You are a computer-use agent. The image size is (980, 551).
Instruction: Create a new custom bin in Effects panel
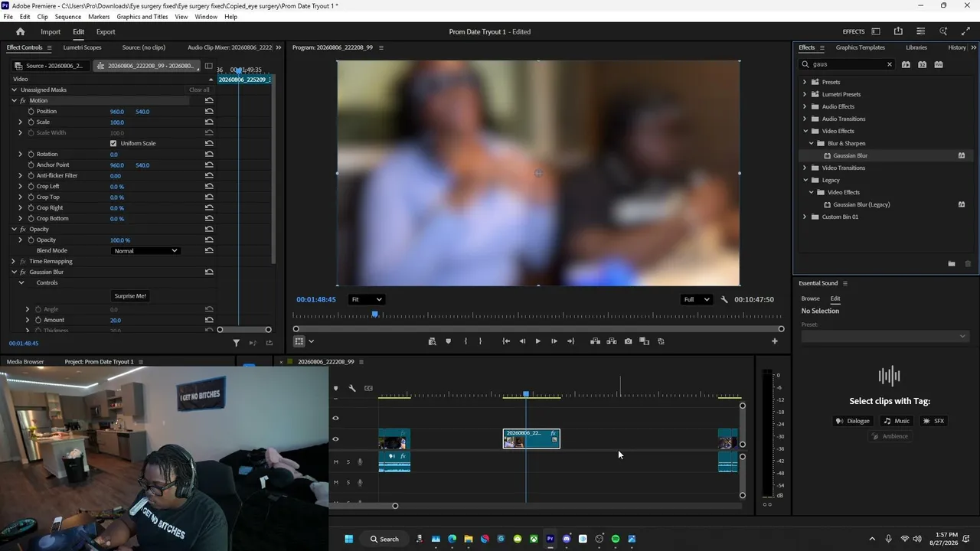pos(952,264)
